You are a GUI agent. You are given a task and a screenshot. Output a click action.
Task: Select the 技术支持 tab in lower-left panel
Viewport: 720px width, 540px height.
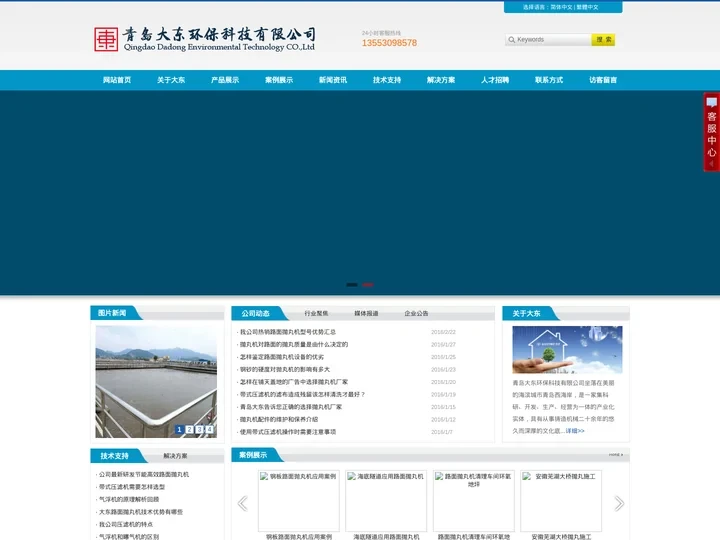[114, 456]
